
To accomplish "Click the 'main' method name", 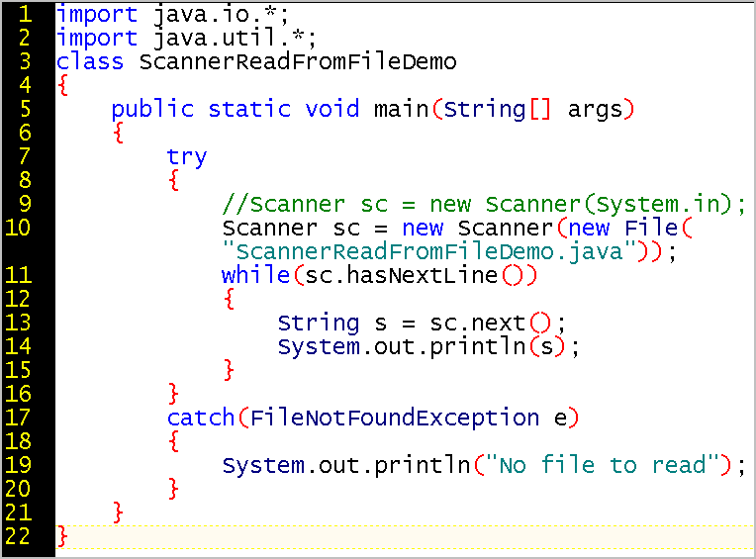I will click(401, 109).
